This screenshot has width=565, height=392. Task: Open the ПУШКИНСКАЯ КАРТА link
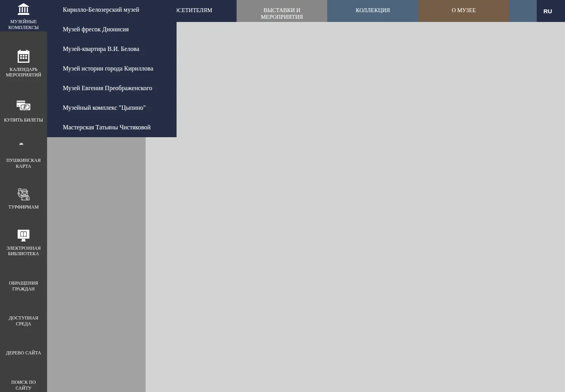tap(24, 163)
